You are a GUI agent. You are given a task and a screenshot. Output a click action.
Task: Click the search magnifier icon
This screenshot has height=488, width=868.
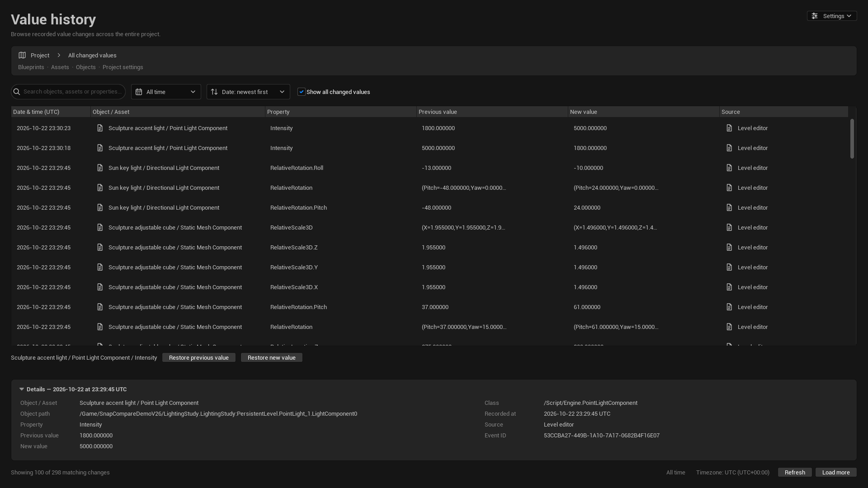[x=17, y=92]
